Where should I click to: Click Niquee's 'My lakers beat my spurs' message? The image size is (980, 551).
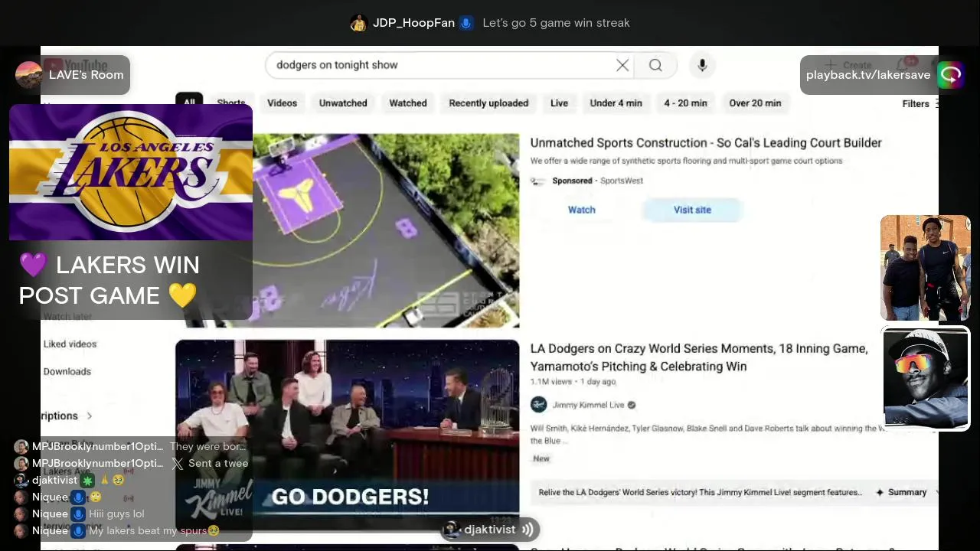tap(154, 530)
